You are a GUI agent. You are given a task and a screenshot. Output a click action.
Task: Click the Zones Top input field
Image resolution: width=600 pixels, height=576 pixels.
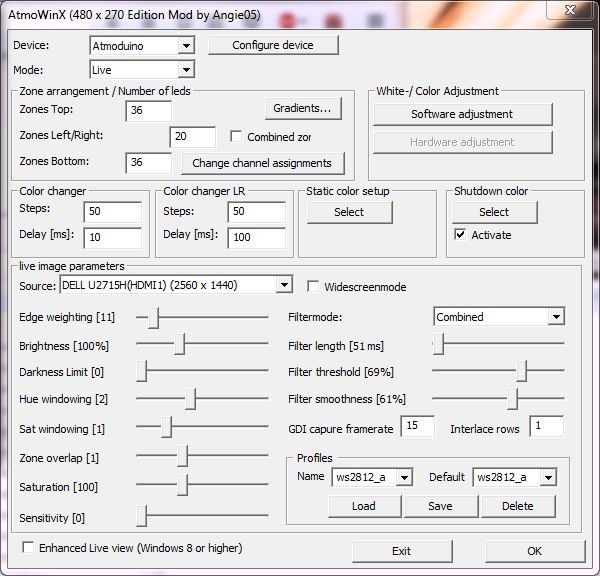click(x=149, y=110)
